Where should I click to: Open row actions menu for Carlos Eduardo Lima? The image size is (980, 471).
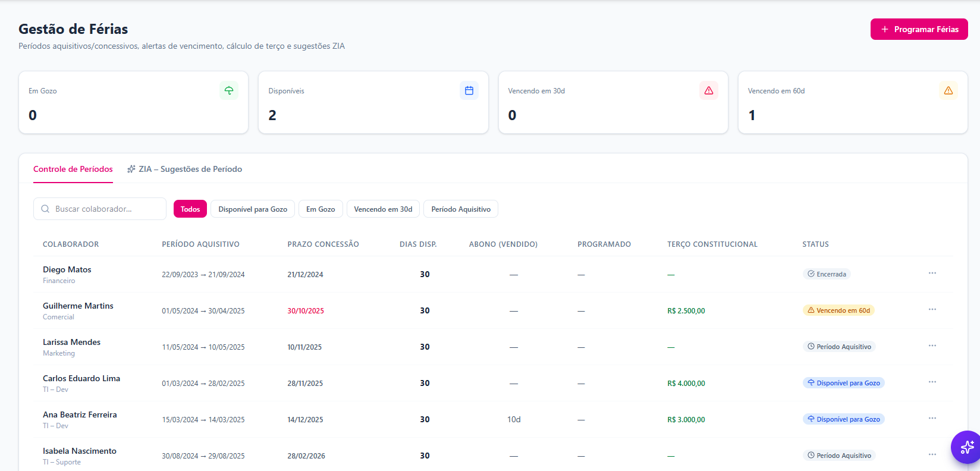tap(932, 382)
